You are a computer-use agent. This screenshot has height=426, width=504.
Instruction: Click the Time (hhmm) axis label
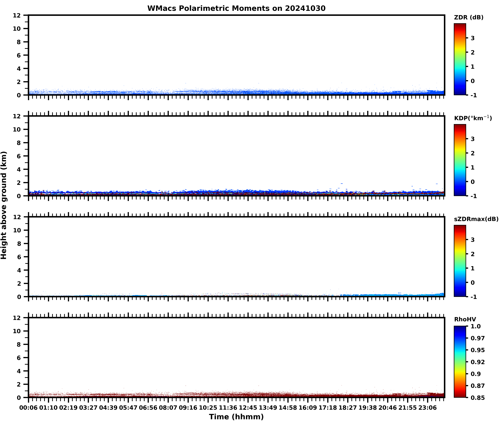236,417
